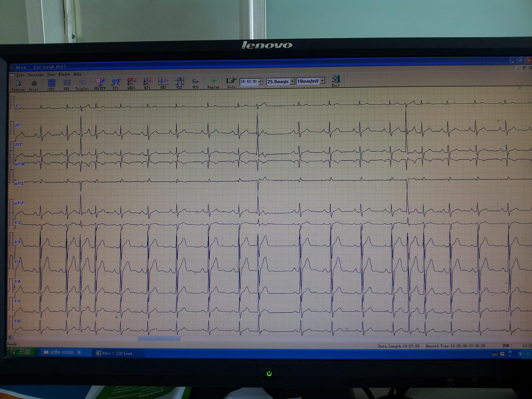Click the help question-mark tray icon
The height and width of the screenshot is (399, 532).
point(502,354)
